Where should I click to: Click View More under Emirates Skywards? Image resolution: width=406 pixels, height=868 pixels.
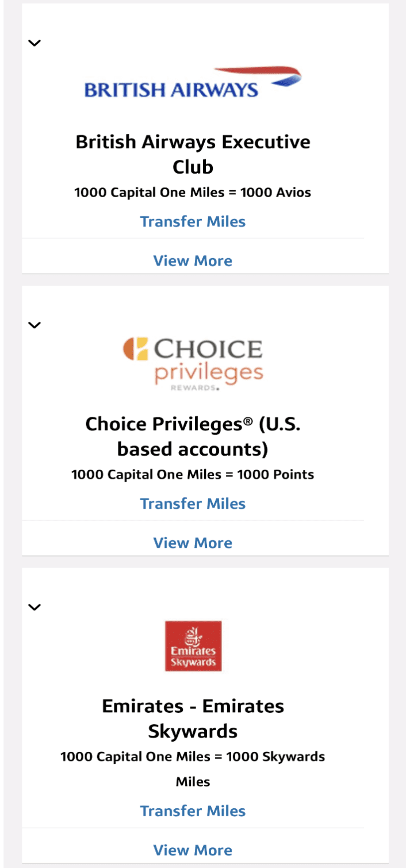tap(193, 850)
